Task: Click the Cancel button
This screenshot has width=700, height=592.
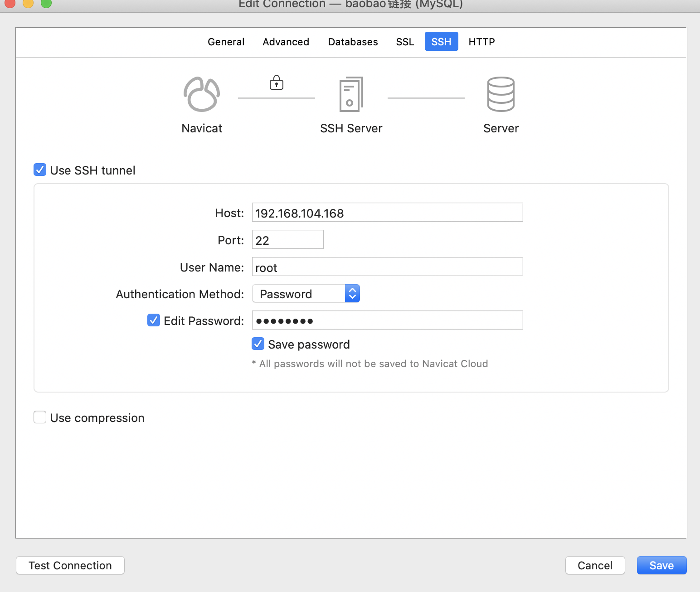Action: click(595, 565)
